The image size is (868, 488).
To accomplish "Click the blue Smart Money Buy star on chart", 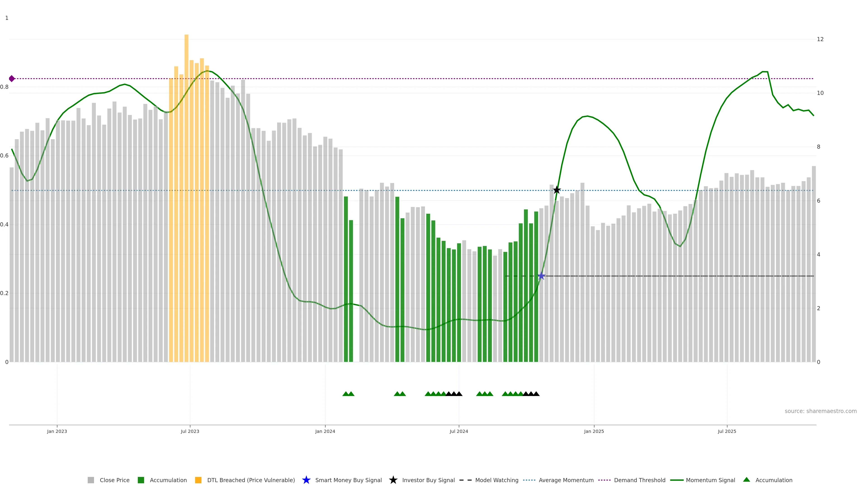I will 541,277.
